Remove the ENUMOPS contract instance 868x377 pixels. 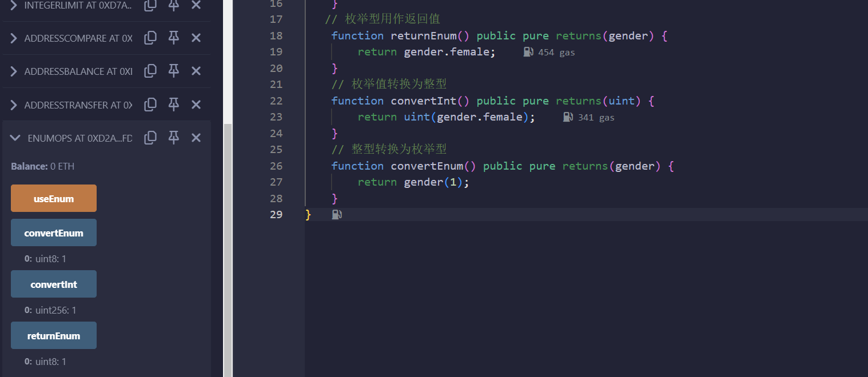pyautogui.click(x=196, y=138)
